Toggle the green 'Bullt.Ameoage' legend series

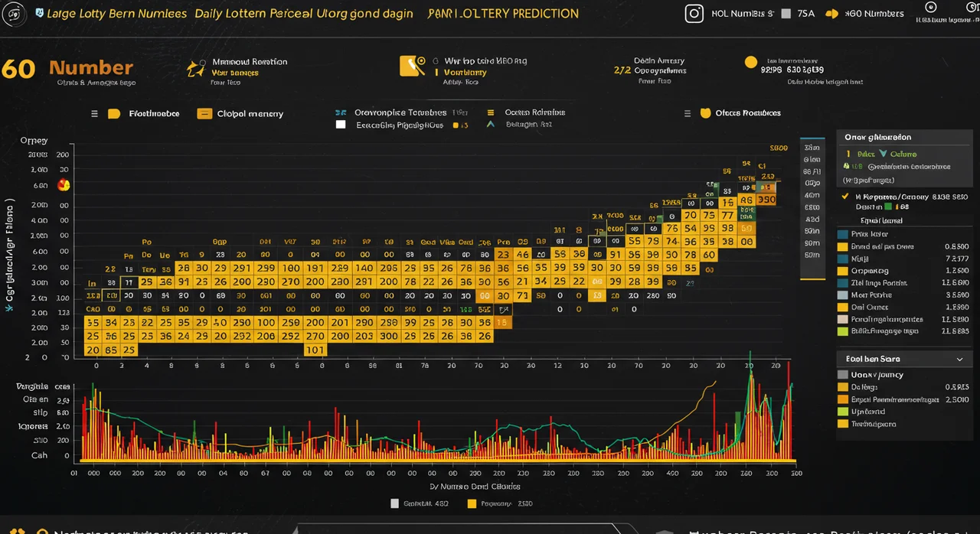pos(843,331)
